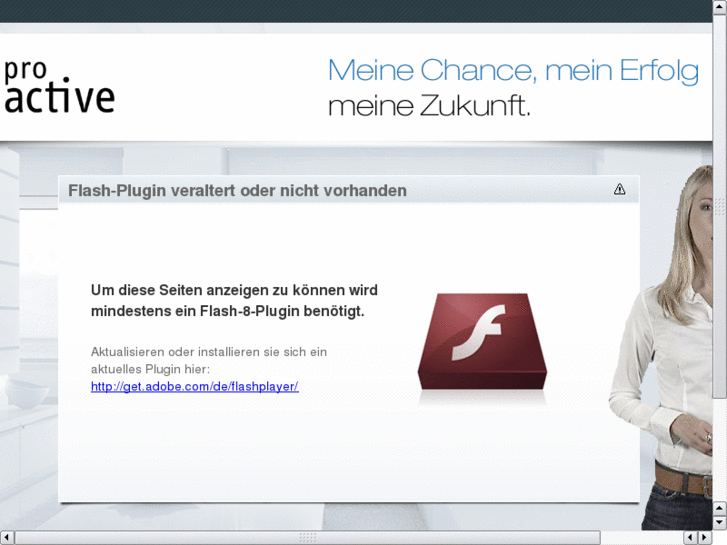This screenshot has height=545, width=727.
Task: Click the 'Meine Chance, mein Erfolg' slogan
Action: pos(513,71)
